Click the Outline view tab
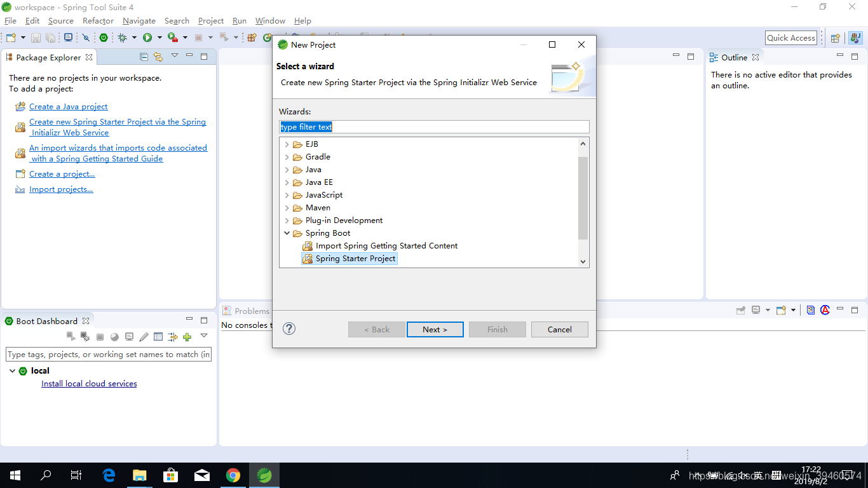 (734, 57)
